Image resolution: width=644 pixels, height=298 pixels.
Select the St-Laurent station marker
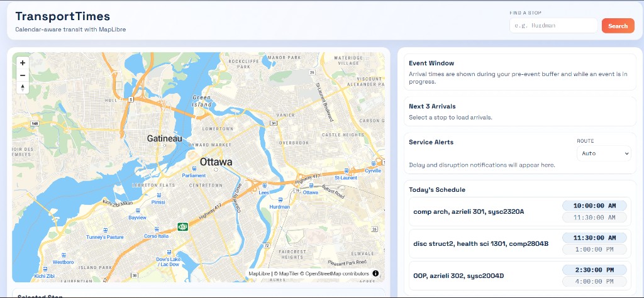point(345,170)
